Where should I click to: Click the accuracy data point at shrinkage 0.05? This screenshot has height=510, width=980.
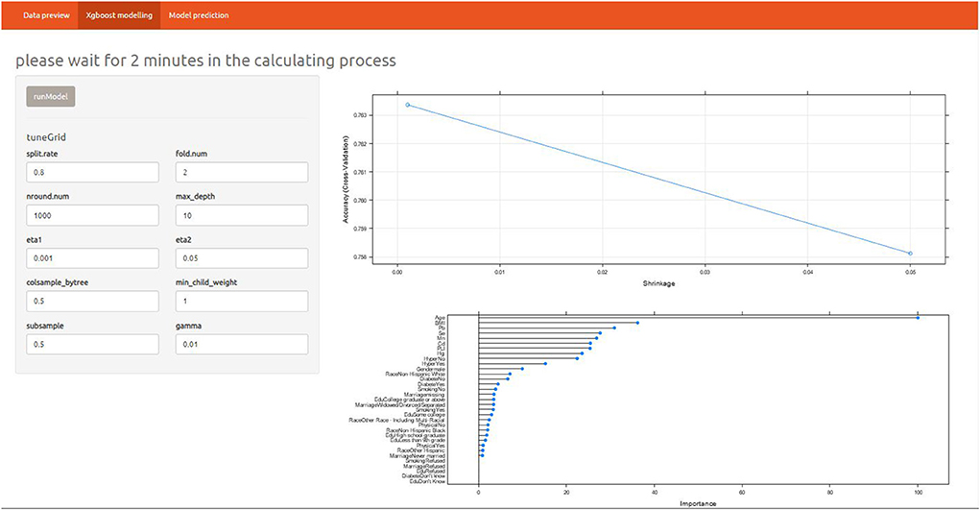pyautogui.click(x=910, y=254)
